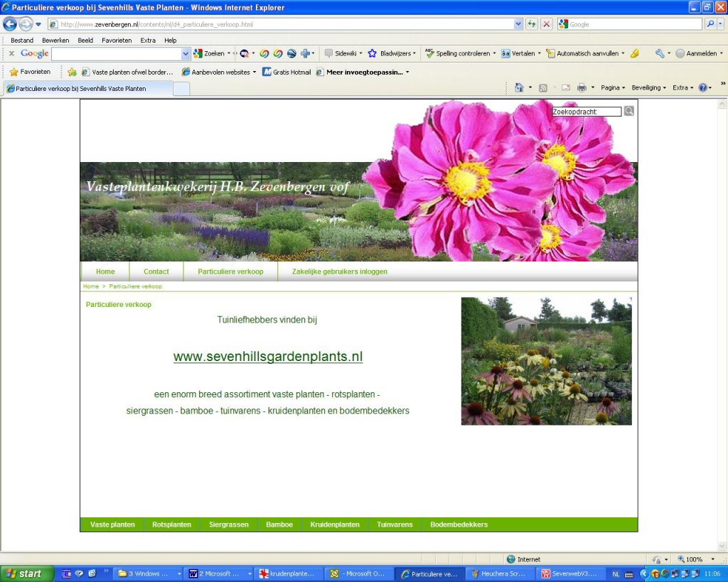
Task: Click the magnifier search icon beside Google box
Action: [710, 24]
